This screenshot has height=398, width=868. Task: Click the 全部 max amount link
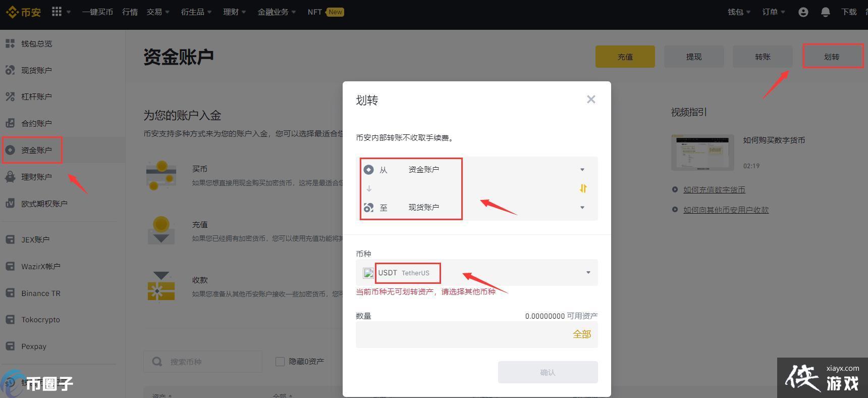pyautogui.click(x=581, y=334)
